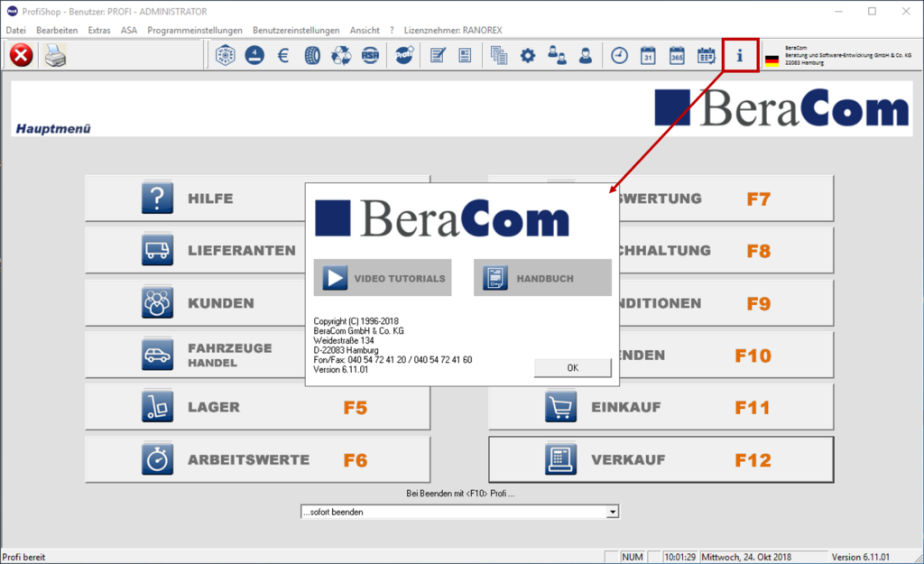
Task: Click the notepad with pencil icon
Action: pyautogui.click(x=438, y=55)
